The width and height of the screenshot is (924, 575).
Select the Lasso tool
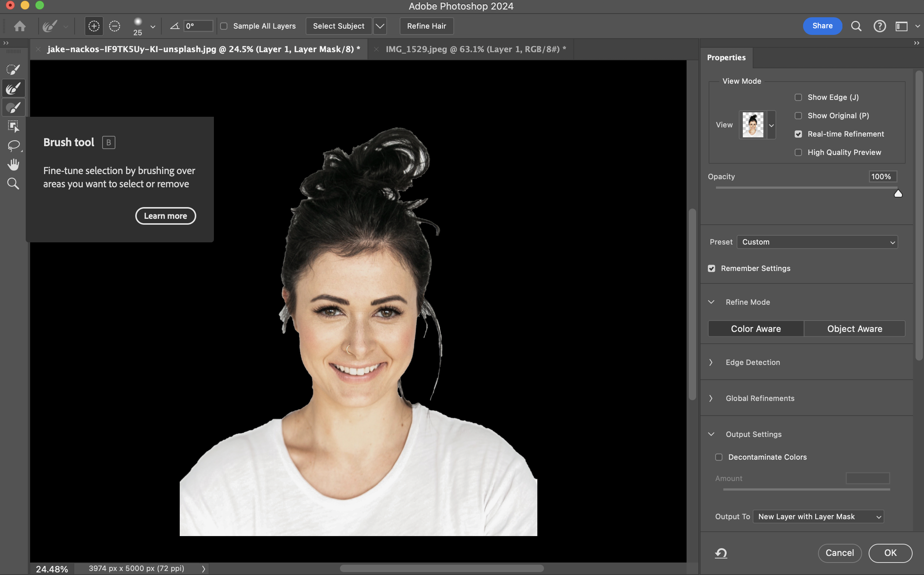click(x=13, y=145)
